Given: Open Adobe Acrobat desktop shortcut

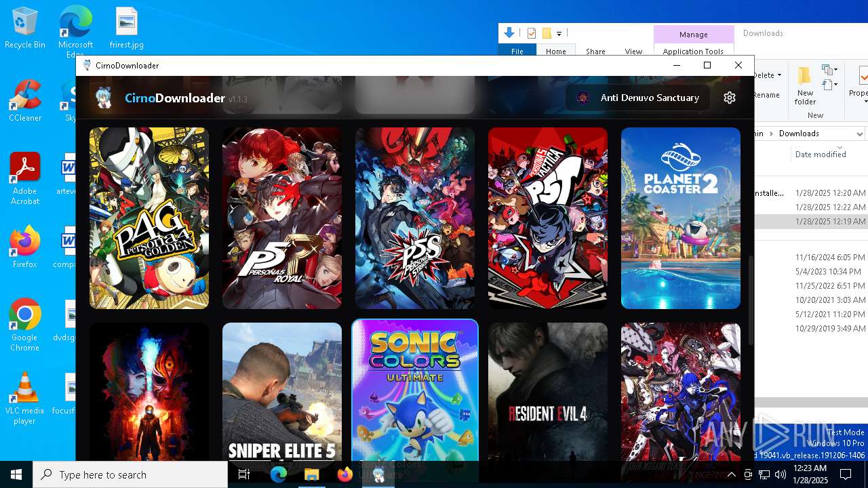Looking at the screenshot, I should 25,179.
